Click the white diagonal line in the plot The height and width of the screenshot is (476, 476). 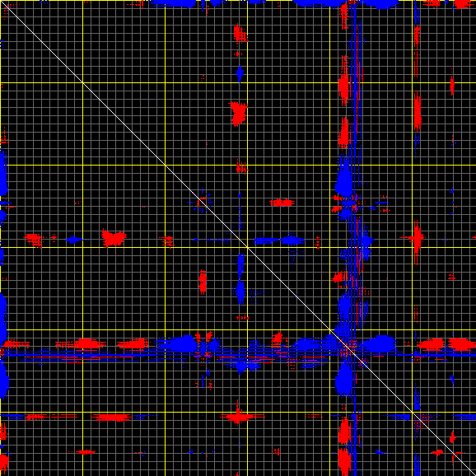click(x=238, y=238)
